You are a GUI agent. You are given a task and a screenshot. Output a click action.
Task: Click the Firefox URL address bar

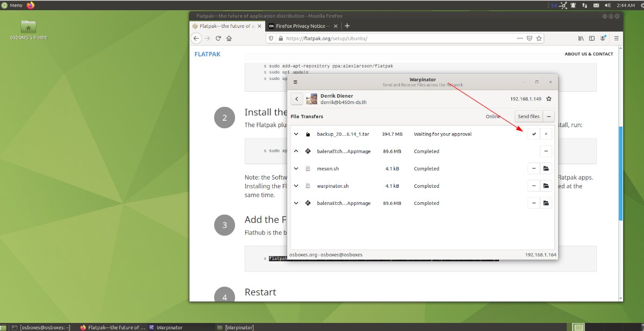tap(405, 38)
